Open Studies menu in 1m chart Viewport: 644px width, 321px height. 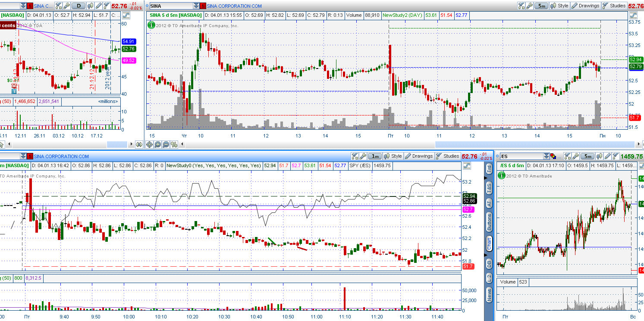point(448,156)
